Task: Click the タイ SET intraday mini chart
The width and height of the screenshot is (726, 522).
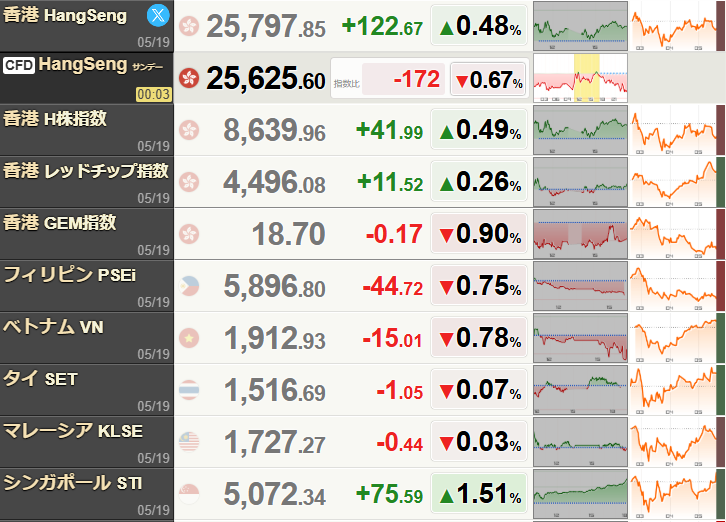Action: tap(580, 390)
